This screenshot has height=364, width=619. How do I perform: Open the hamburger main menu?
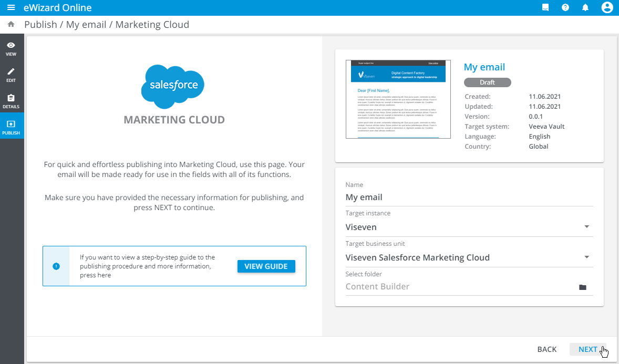[11, 8]
